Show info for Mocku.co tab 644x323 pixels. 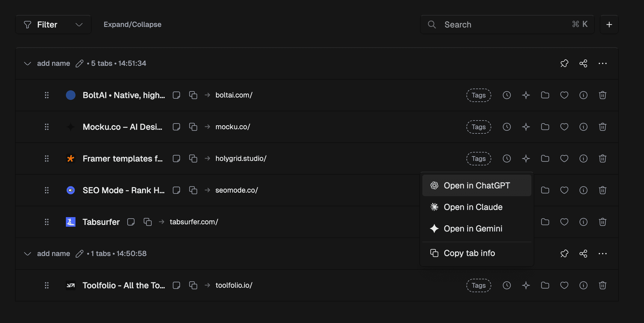[x=583, y=127]
